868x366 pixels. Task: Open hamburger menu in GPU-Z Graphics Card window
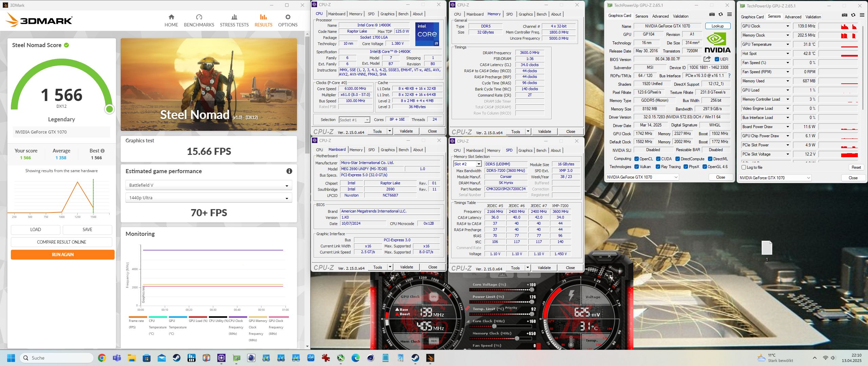pyautogui.click(x=729, y=14)
